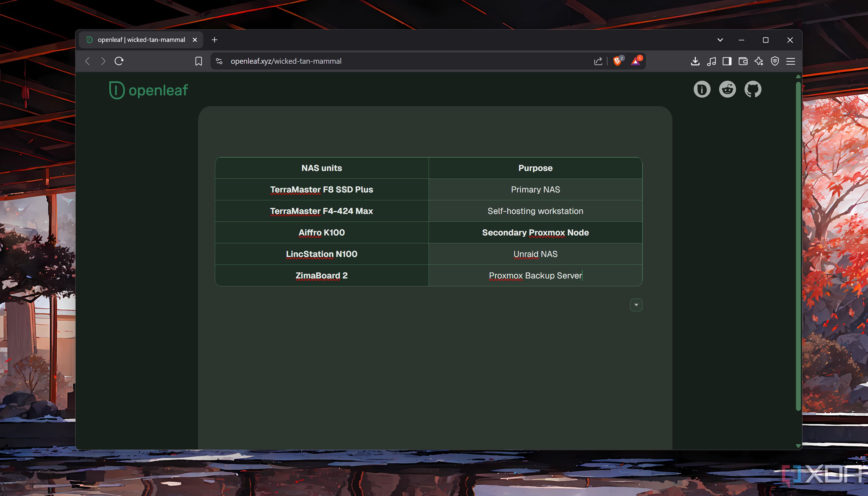Open the downloads icon
868x496 pixels.
[x=695, y=61]
